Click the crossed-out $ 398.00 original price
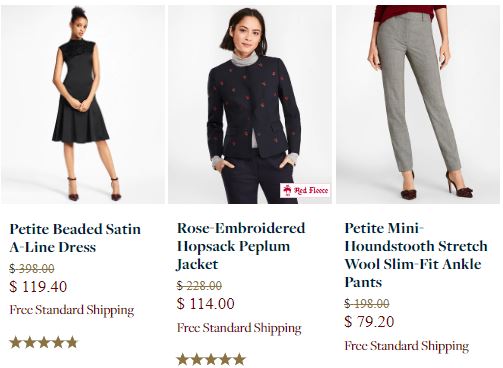Viewport: 503px width, 368px height. pos(32,268)
